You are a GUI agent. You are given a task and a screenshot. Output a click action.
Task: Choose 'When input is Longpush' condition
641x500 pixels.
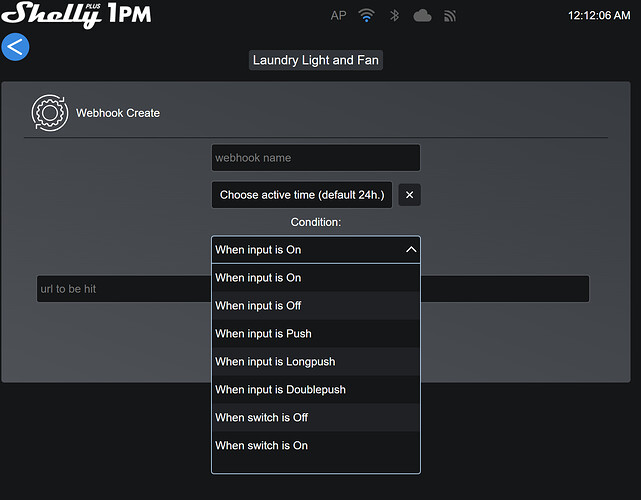316,362
